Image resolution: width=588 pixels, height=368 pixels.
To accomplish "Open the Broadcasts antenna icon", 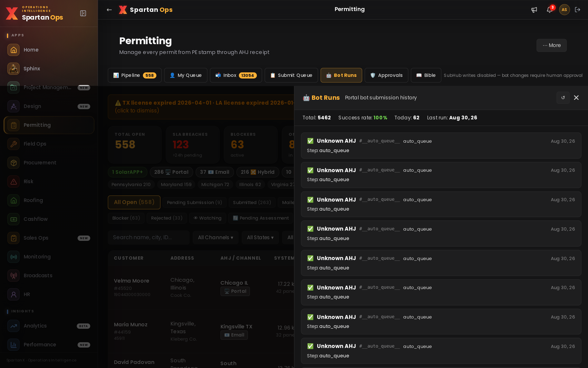I will [13, 276].
